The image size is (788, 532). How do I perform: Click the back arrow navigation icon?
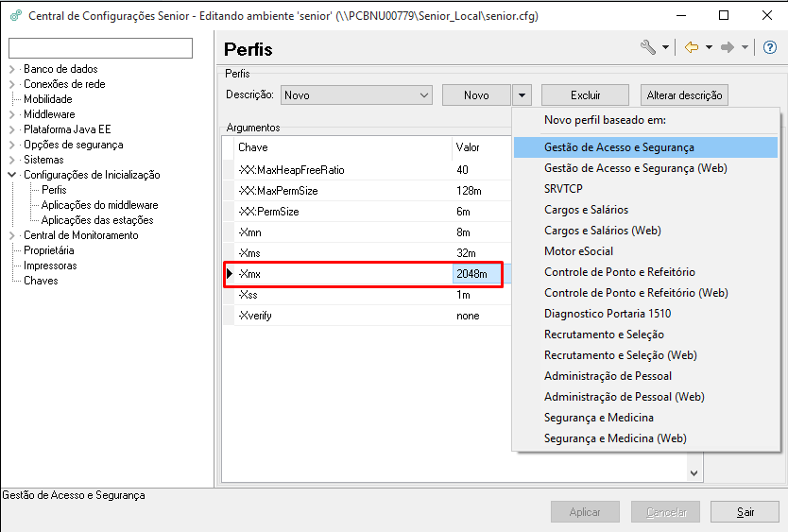[692, 47]
